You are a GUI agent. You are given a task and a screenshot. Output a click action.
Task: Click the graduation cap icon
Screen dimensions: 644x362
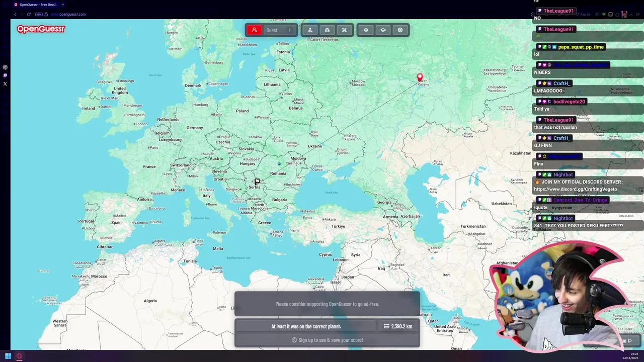[383, 30]
